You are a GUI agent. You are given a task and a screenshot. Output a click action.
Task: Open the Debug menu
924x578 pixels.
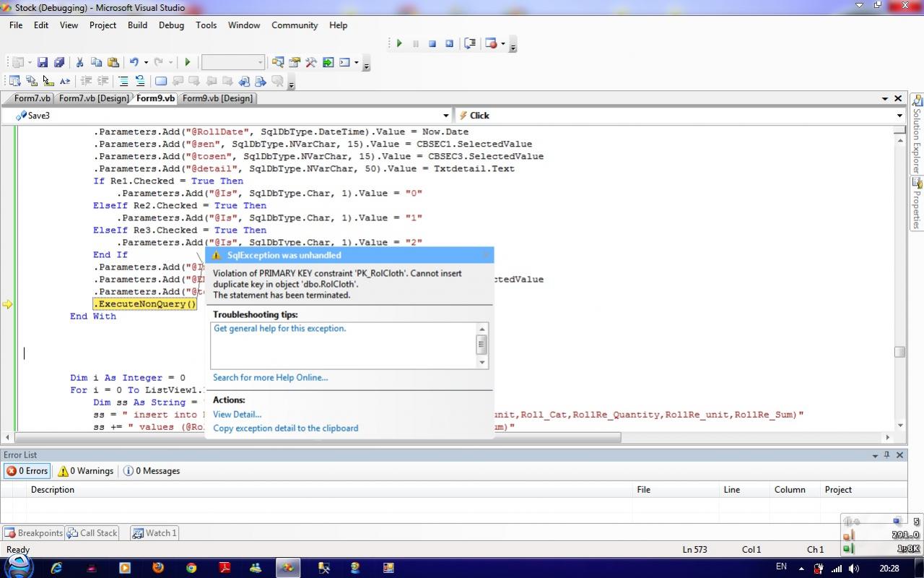pos(171,25)
